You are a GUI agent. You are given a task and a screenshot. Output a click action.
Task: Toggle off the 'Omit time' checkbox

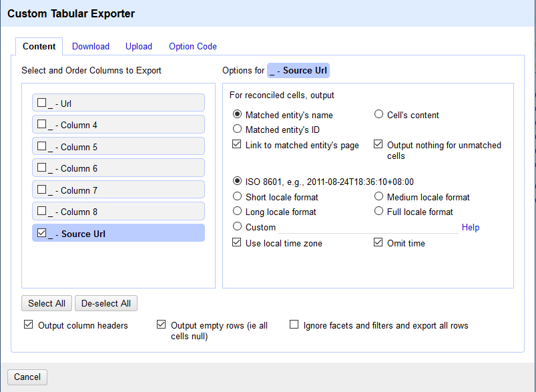point(378,242)
